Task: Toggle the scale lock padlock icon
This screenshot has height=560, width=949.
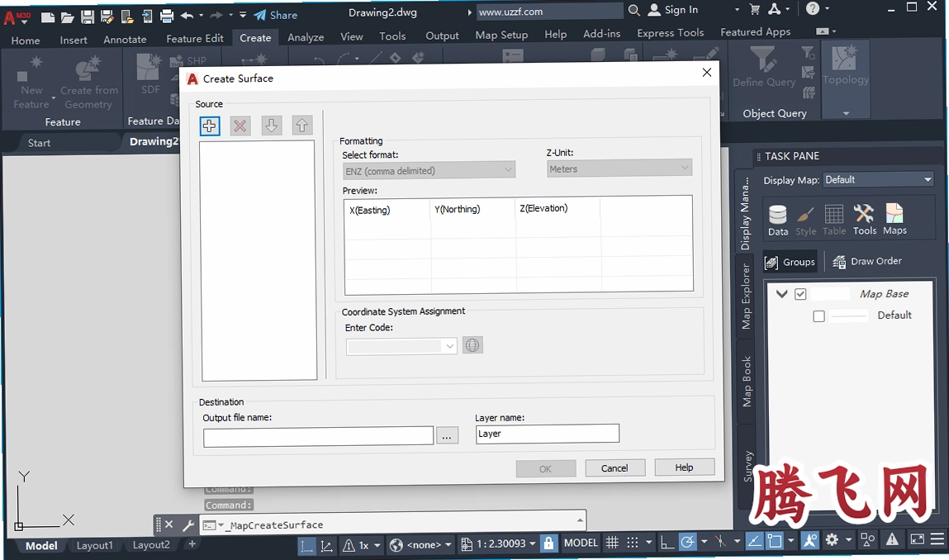Action: click(x=548, y=543)
